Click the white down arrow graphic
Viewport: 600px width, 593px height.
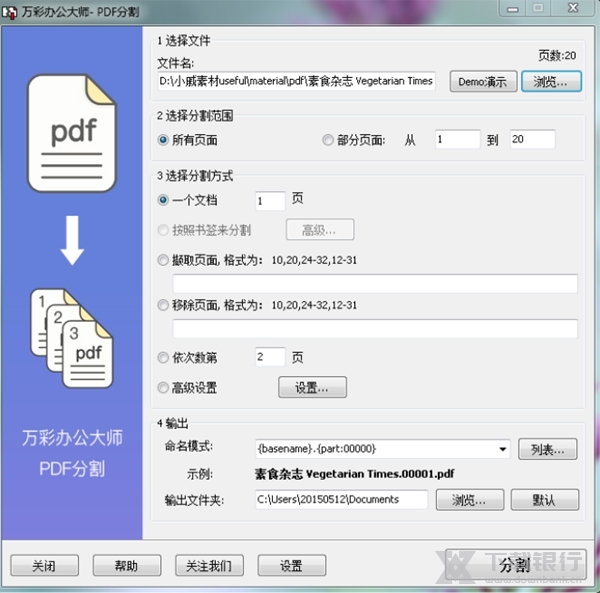(x=72, y=242)
